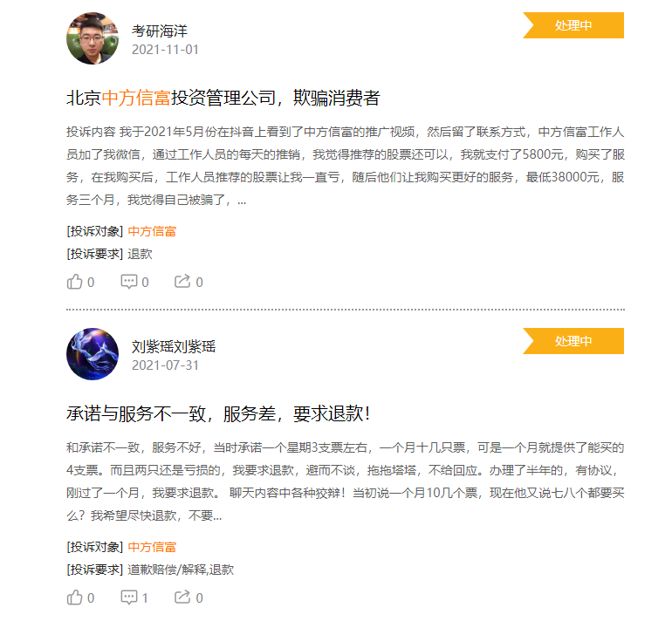The image size is (672, 621).
Task: Open 刘紫瑶刘紫瑶's profile avatar
Action: [x=93, y=354]
